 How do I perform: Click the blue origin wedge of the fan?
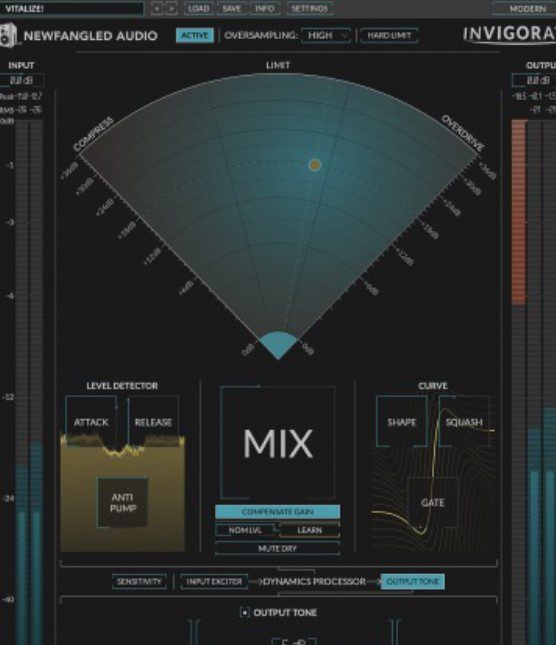(x=278, y=345)
